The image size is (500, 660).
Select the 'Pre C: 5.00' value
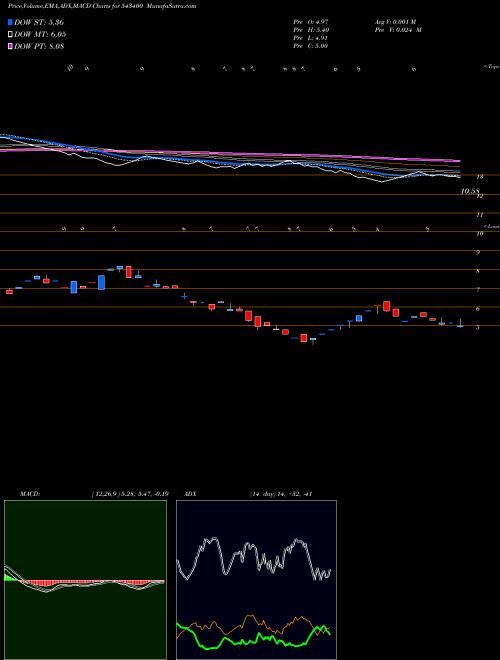[x=311, y=46]
